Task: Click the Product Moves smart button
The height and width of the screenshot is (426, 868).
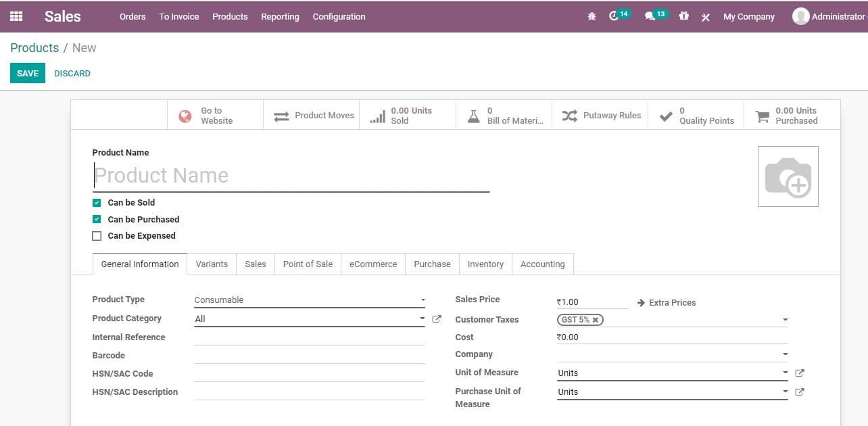Action: tap(311, 115)
